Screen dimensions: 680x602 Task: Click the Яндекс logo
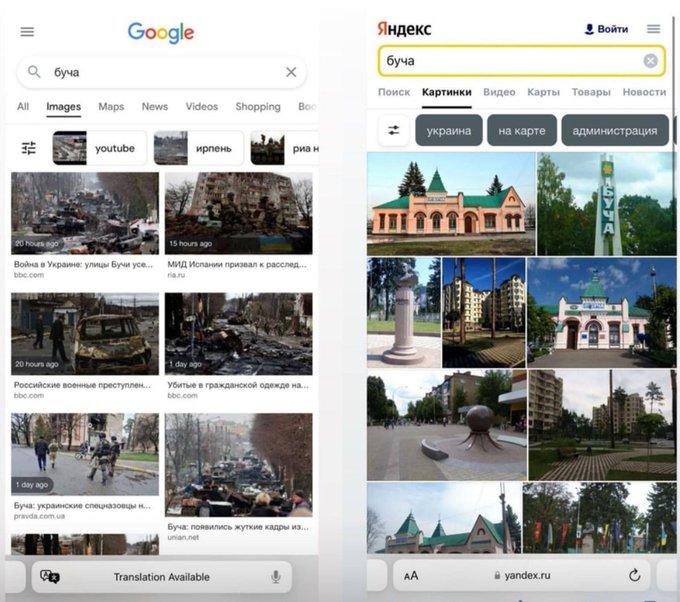point(404,29)
